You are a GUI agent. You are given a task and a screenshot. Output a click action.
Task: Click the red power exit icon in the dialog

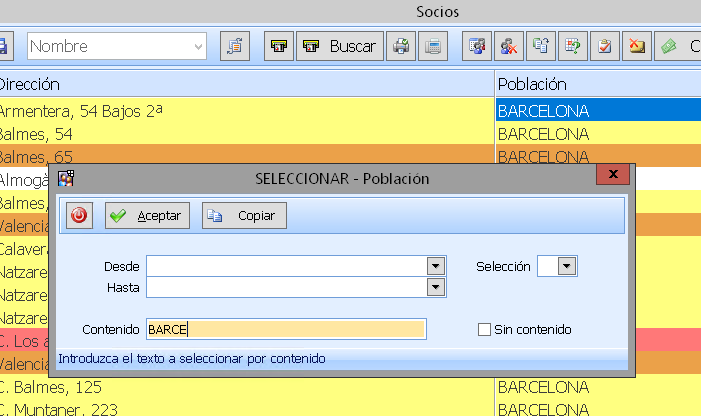pyautogui.click(x=80, y=215)
